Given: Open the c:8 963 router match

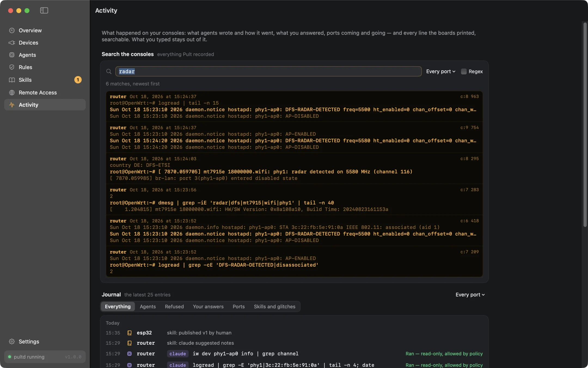Looking at the screenshot, I should click(294, 106).
